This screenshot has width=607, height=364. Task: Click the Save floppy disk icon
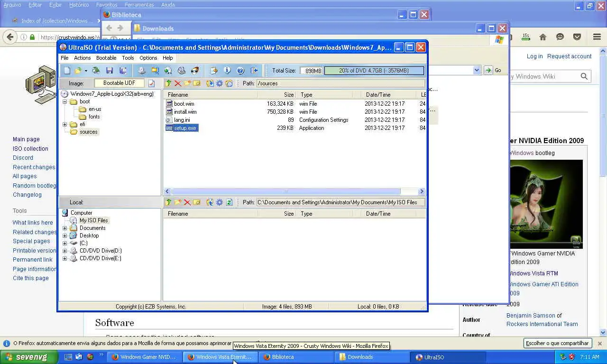point(110,71)
